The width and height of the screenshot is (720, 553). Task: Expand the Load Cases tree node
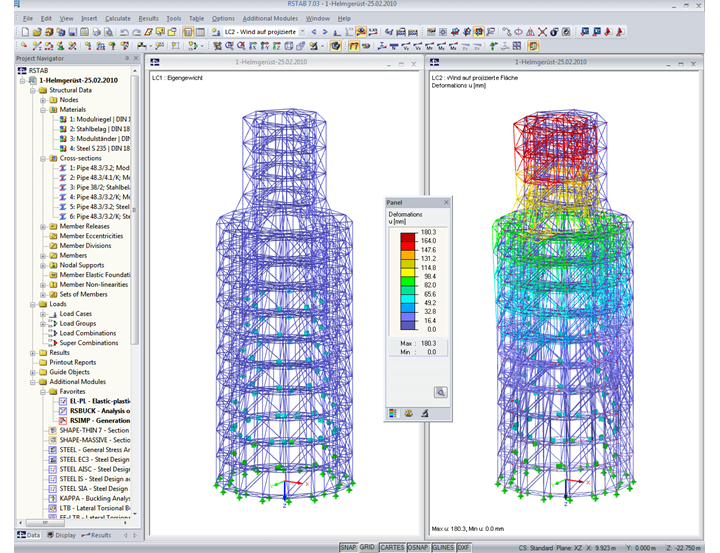[43, 314]
